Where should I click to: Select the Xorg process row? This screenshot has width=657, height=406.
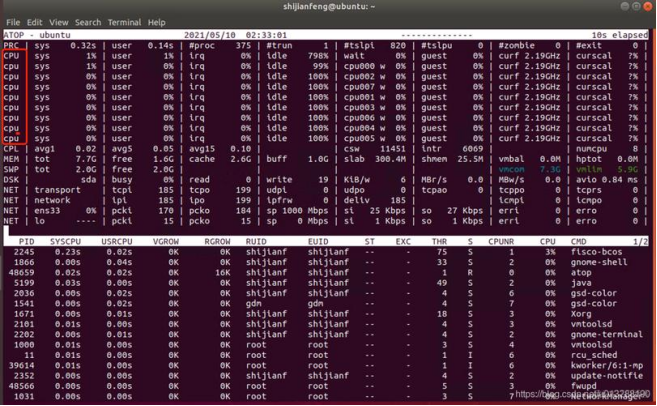(x=326, y=314)
